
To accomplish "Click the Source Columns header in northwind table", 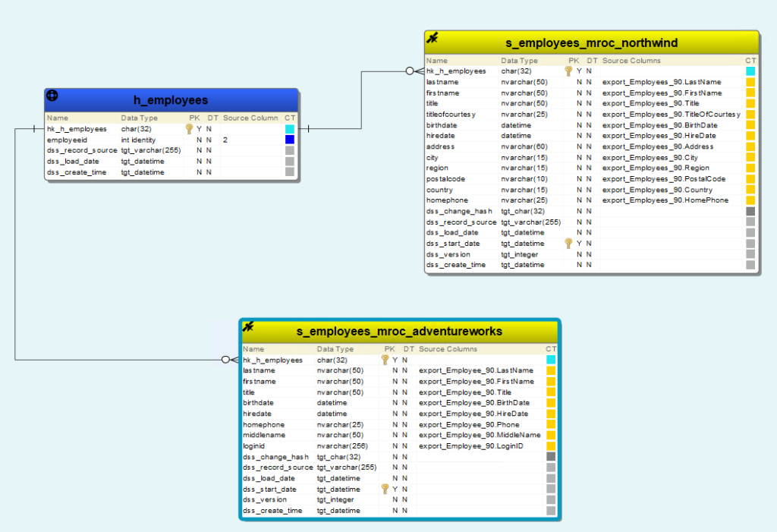I will click(x=631, y=61).
